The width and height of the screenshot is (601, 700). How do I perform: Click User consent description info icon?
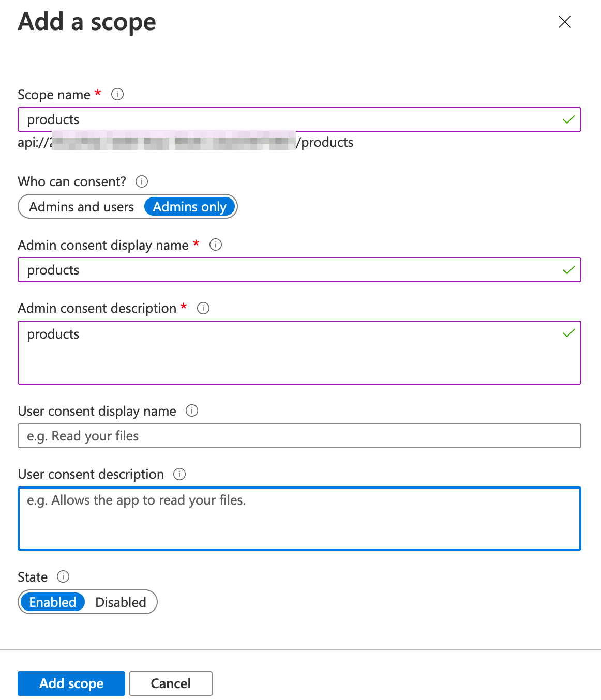pyautogui.click(x=179, y=474)
